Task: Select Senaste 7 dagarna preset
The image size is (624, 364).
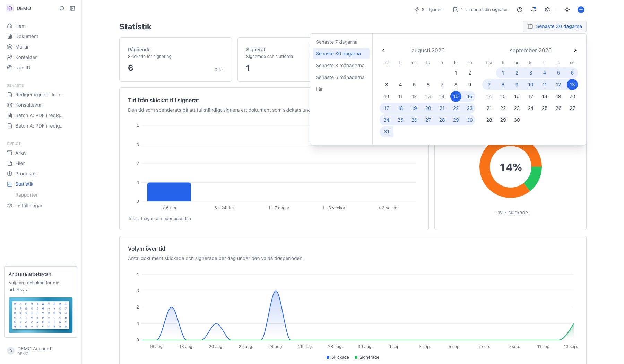Action: [x=341, y=42]
